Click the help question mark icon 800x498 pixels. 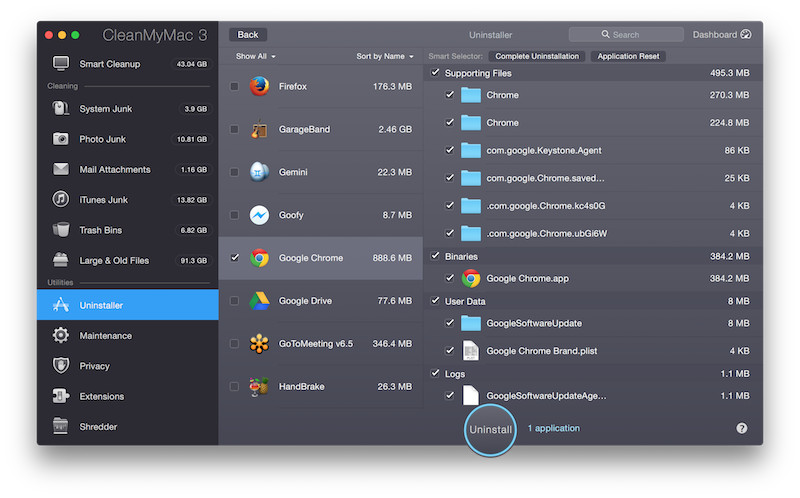[742, 428]
